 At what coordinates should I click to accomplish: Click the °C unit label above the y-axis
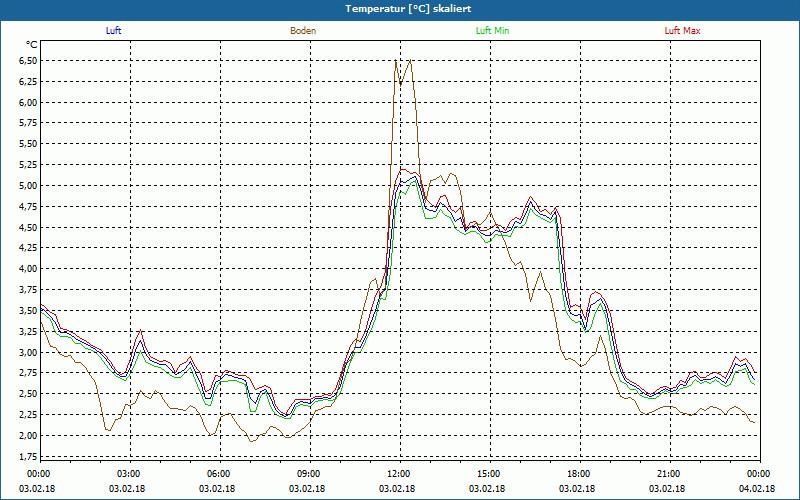click(x=31, y=44)
